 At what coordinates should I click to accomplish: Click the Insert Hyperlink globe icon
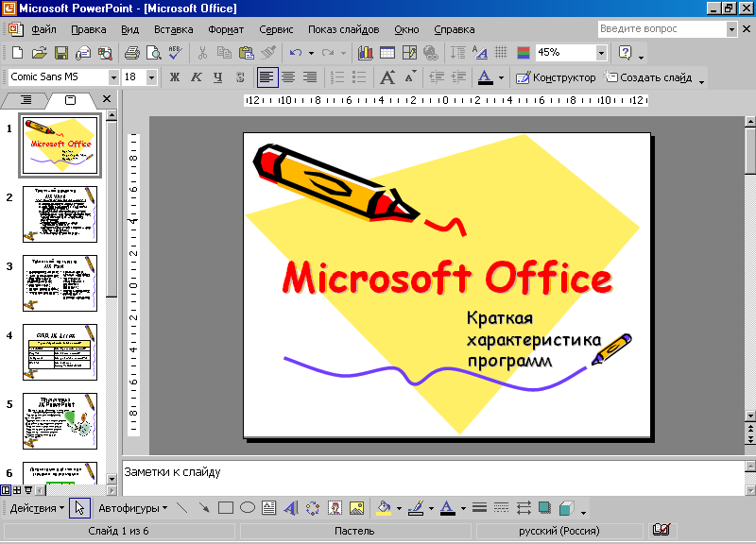tap(431, 53)
